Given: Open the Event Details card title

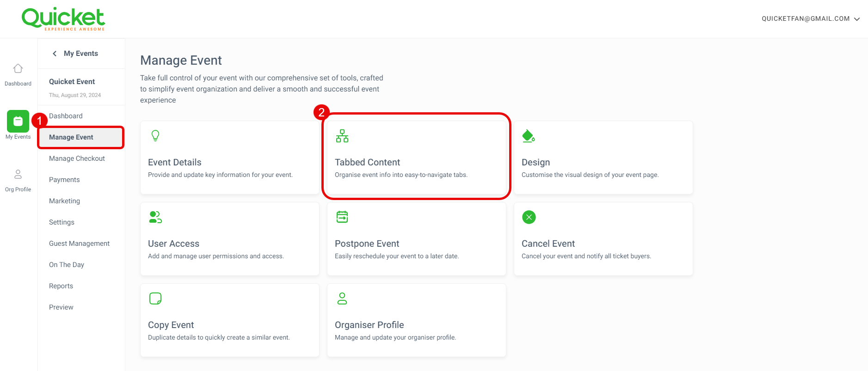Looking at the screenshot, I should (x=175, y=162).
